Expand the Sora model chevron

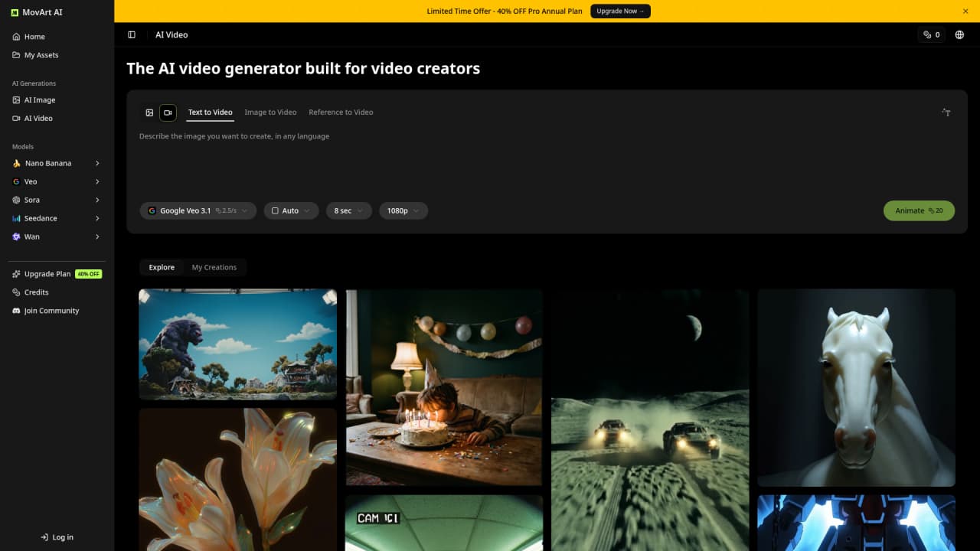pyautogui.click(x=97, y=200)
